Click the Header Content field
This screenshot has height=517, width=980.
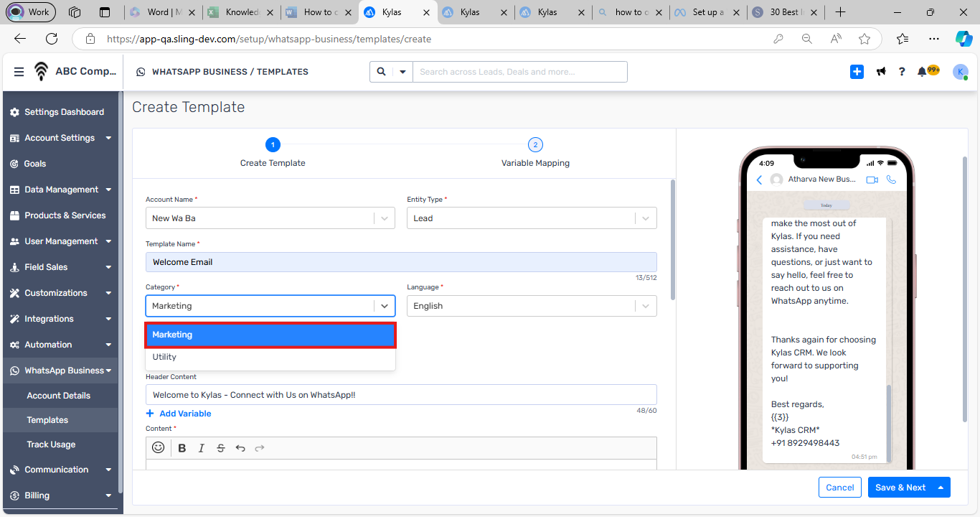click(x=401, y=394)
